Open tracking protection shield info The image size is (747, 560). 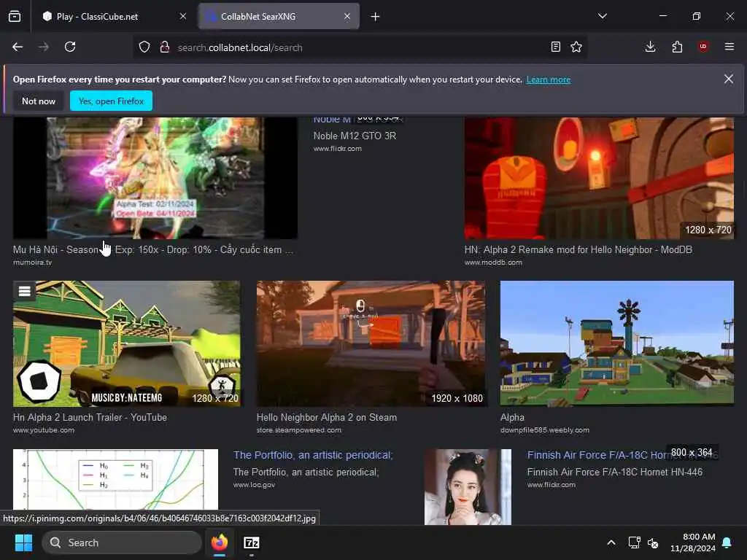coord(144,47)
